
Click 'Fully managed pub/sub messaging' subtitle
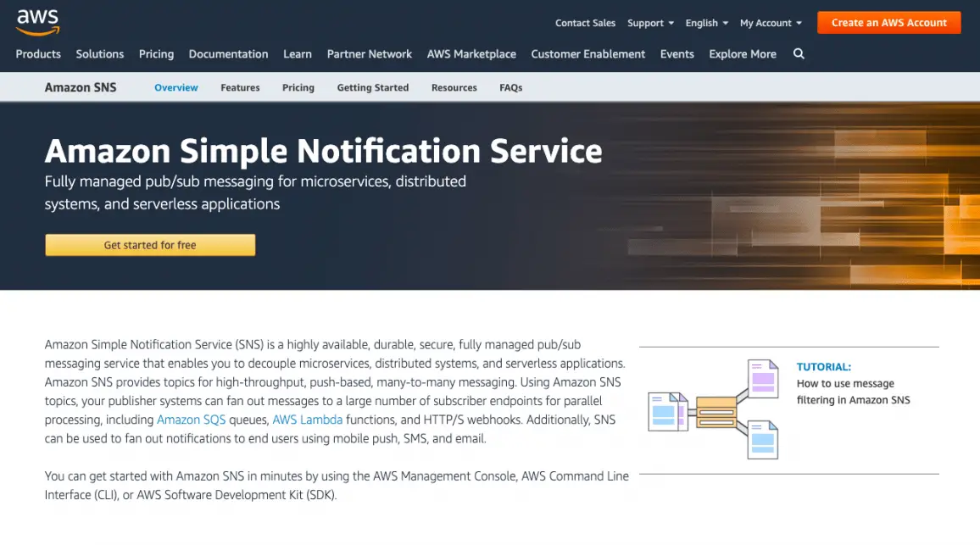[x=255, y=192]
